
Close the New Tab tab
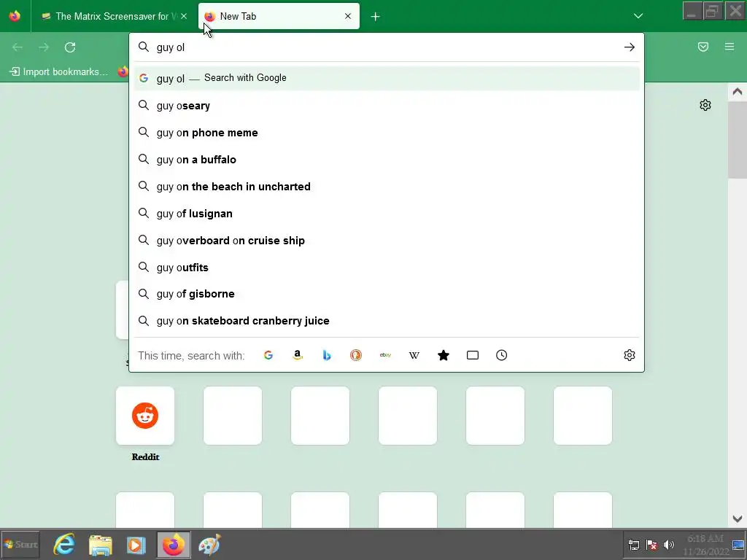tap(348, 16)
